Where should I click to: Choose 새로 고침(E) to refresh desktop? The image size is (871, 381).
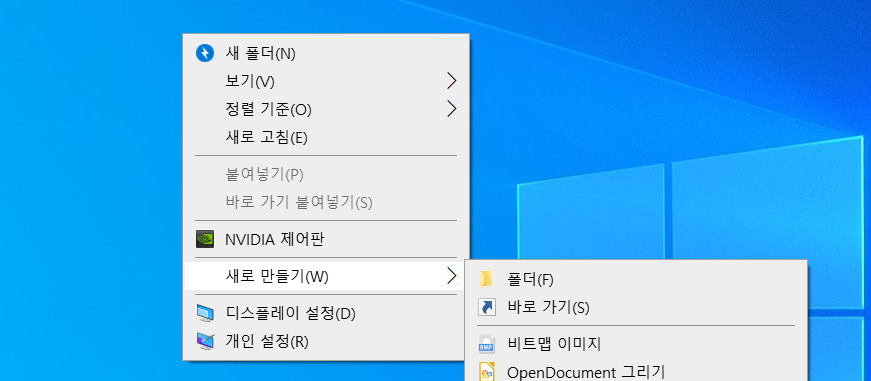point(326,137)
